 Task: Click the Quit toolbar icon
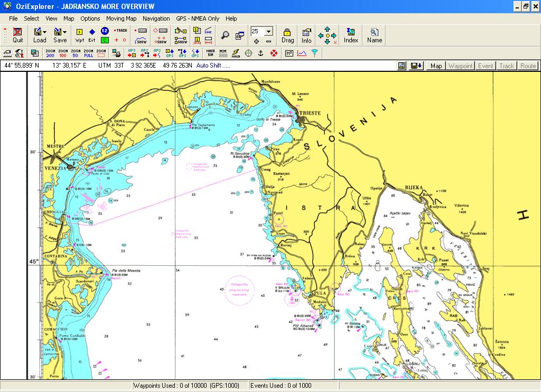[17, 35]
